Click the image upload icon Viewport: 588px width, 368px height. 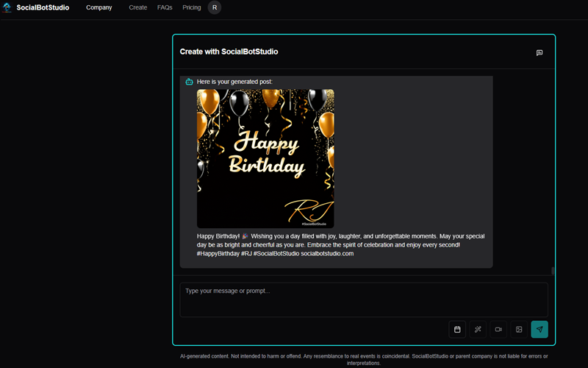point(519,329)
